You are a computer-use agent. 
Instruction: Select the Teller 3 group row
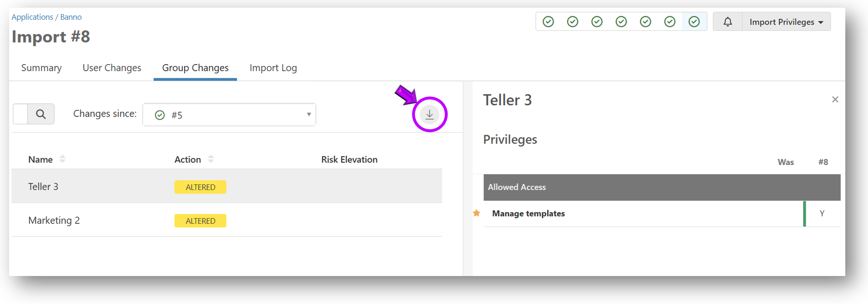pos(43,187)
